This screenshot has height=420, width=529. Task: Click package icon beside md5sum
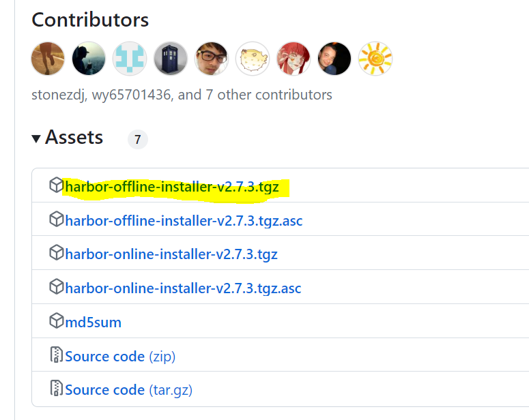[x=56, y=322]
